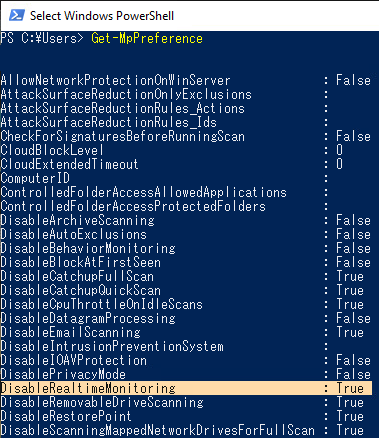Click the DisableCatchupFullScan True value
The width and height of the screenshot is (379, 438).
pyautogui.click(x=350, y=276)
